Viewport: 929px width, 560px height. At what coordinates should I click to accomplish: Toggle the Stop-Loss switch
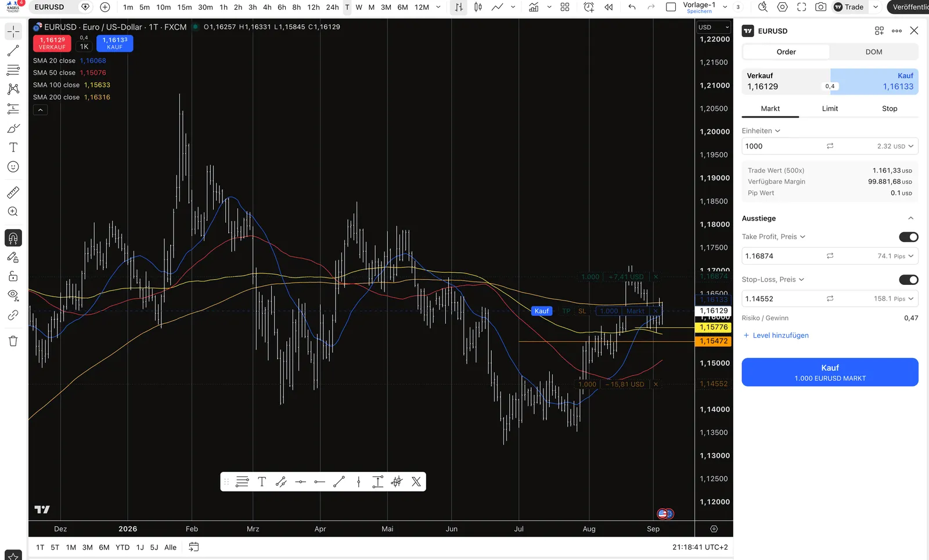[909, 280]
